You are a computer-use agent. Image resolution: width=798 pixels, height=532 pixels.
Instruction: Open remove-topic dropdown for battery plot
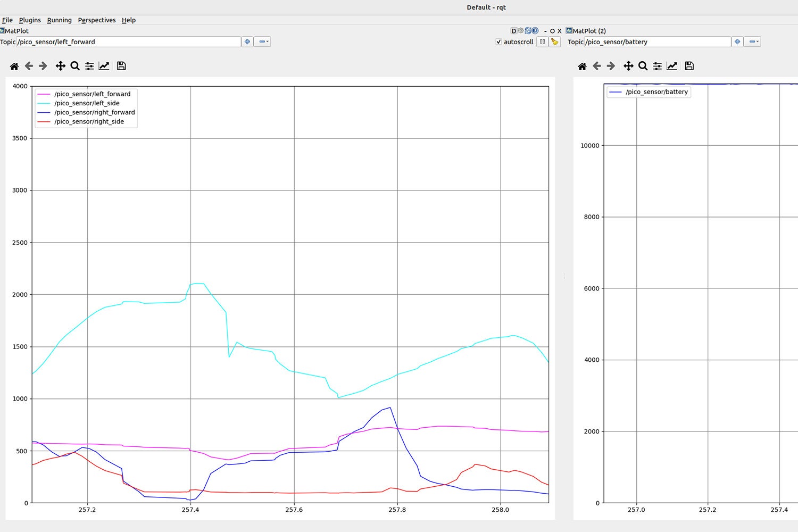(x=753, y=41)
